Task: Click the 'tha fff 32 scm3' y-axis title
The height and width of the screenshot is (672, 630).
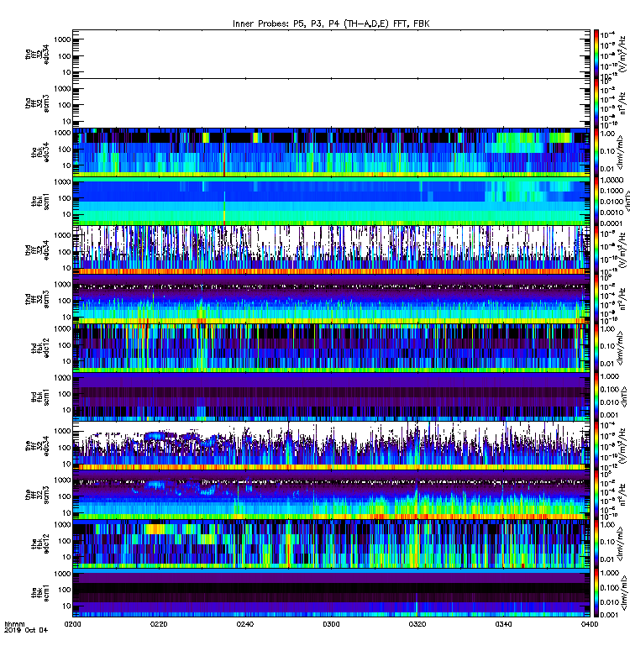Action: (x=37, y=103)
